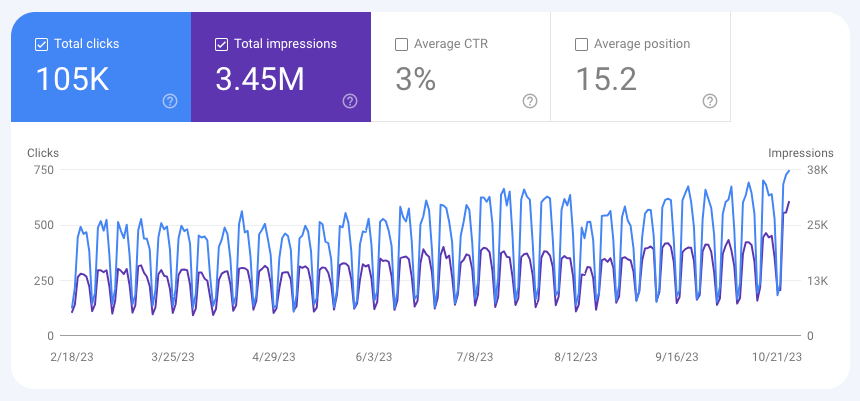Click the 13K impressions axis label
This screenshot has width=860, height=401.
pos(817,281)
